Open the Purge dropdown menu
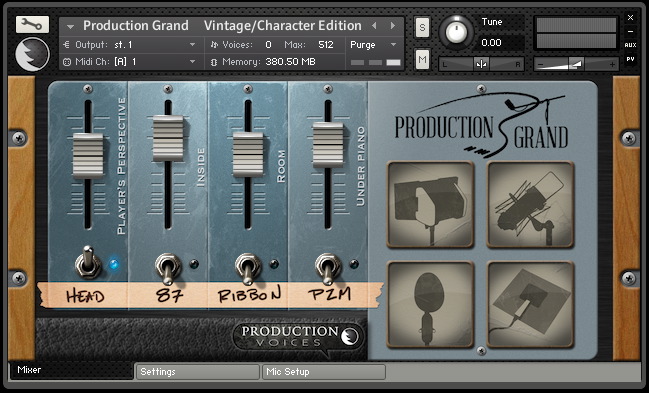The height and width of the screenshot is (393, 649). point(374,45)
